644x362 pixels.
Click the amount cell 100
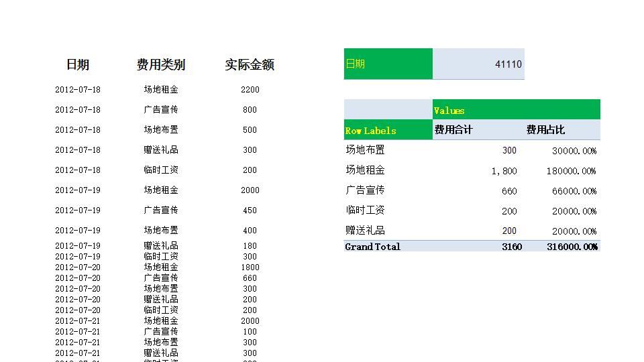(x=250, y=331)
